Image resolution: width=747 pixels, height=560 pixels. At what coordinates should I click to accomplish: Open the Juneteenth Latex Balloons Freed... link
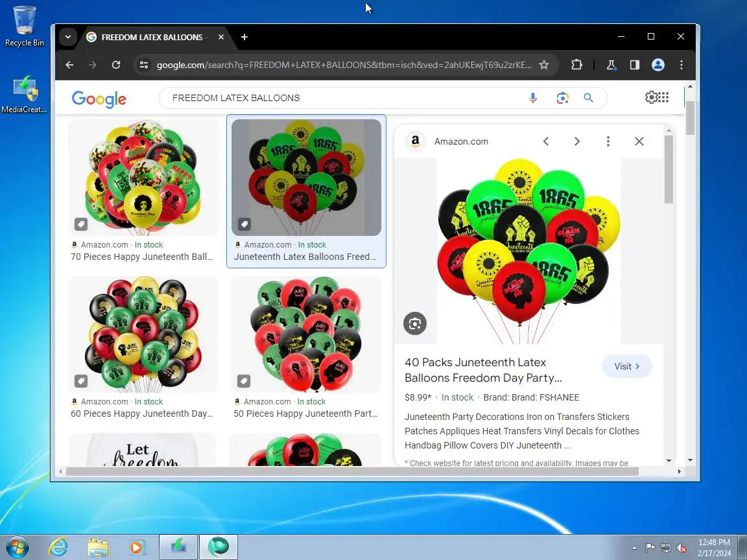click(305, 257)
